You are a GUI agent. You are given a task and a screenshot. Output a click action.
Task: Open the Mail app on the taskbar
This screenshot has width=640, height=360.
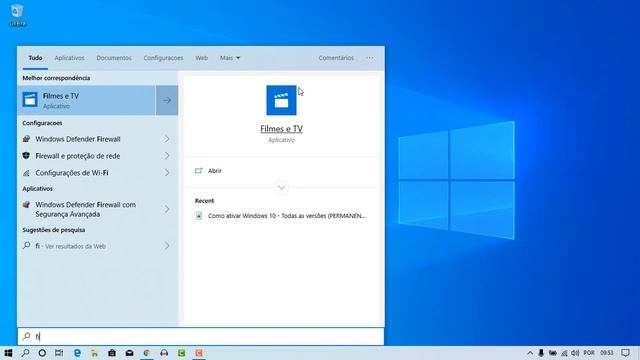pos(129,353)
